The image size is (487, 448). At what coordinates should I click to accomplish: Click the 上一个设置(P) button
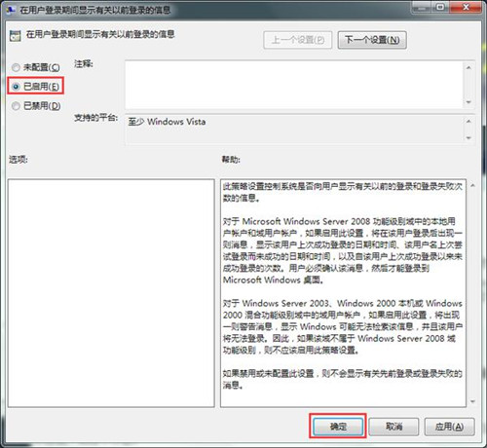pos(298,40)
